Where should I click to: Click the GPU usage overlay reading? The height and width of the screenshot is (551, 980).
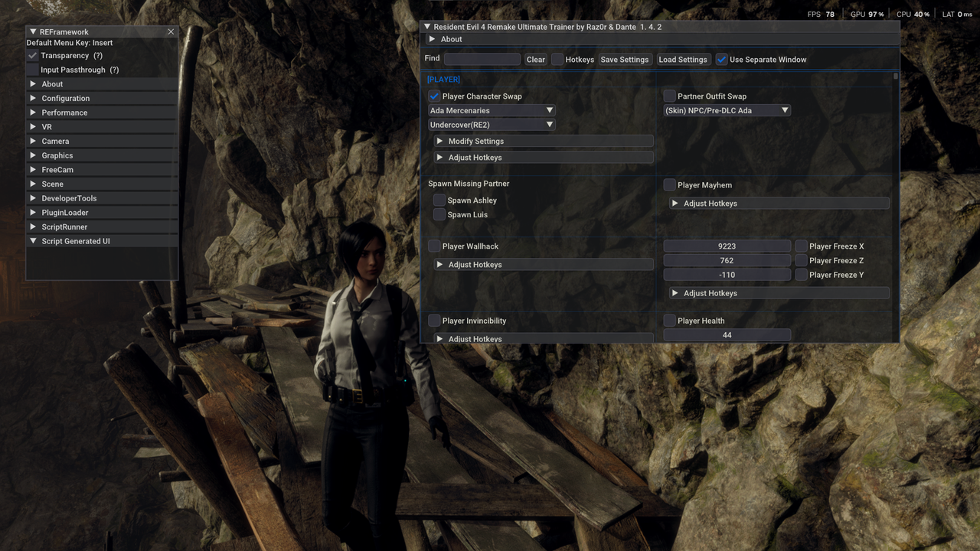pyautogui.click(x=867, y=15)
